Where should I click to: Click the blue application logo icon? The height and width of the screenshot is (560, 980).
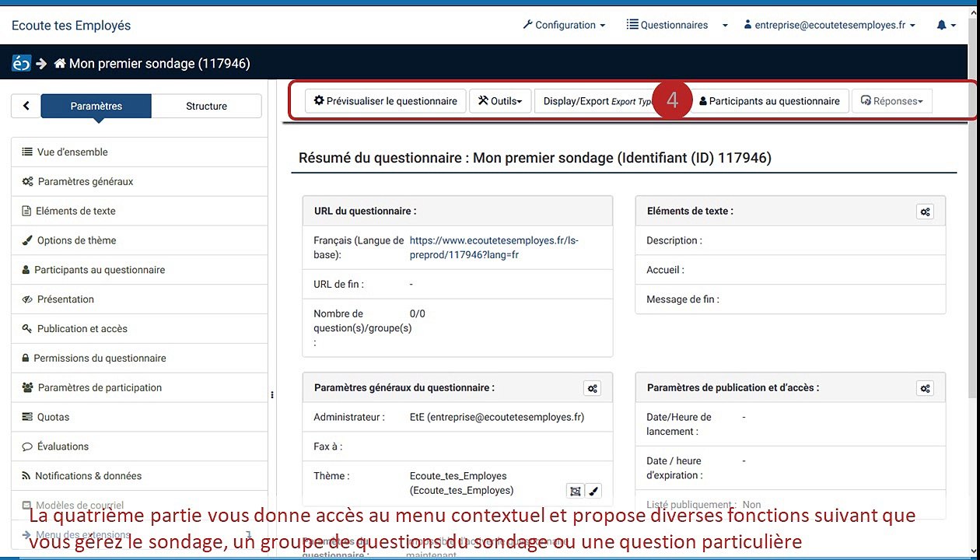click(21, 64)
